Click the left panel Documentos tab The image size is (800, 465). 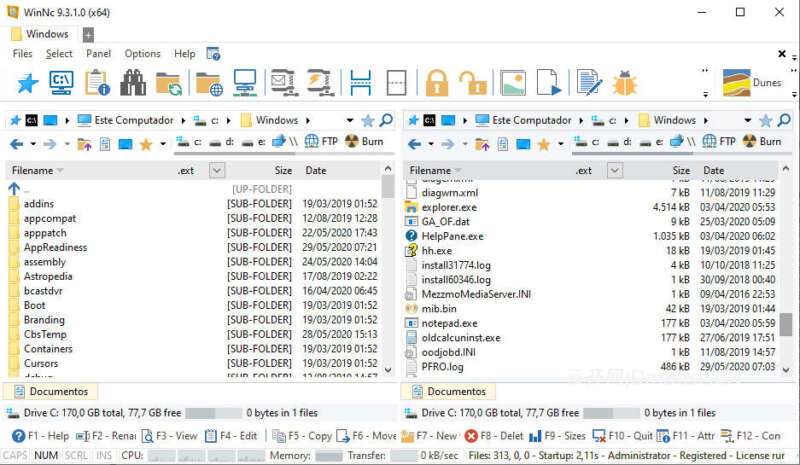pyautogui.click(x=51, y=391)
